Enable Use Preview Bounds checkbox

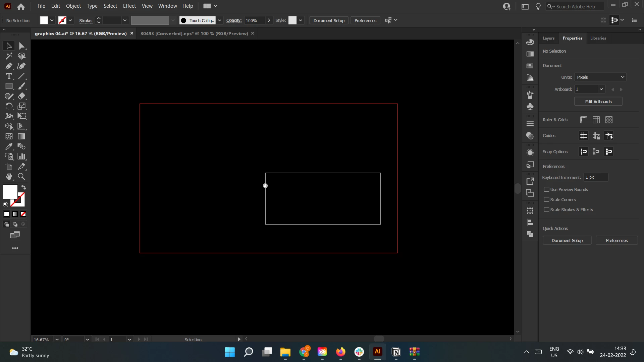pos(546,189)
